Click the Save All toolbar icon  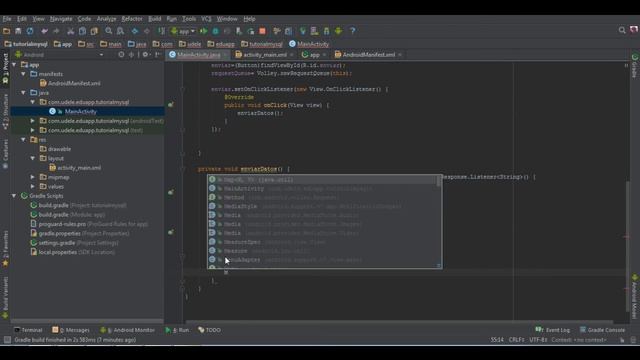pos(18,31)
